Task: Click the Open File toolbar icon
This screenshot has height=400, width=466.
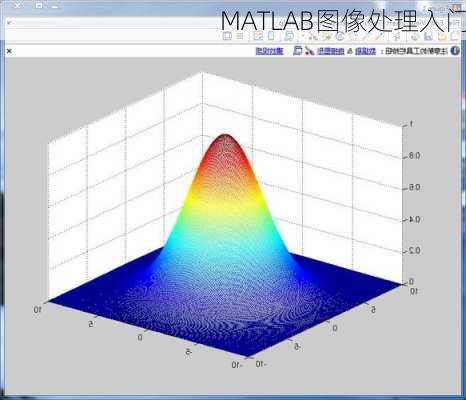Action: [442, 36]
